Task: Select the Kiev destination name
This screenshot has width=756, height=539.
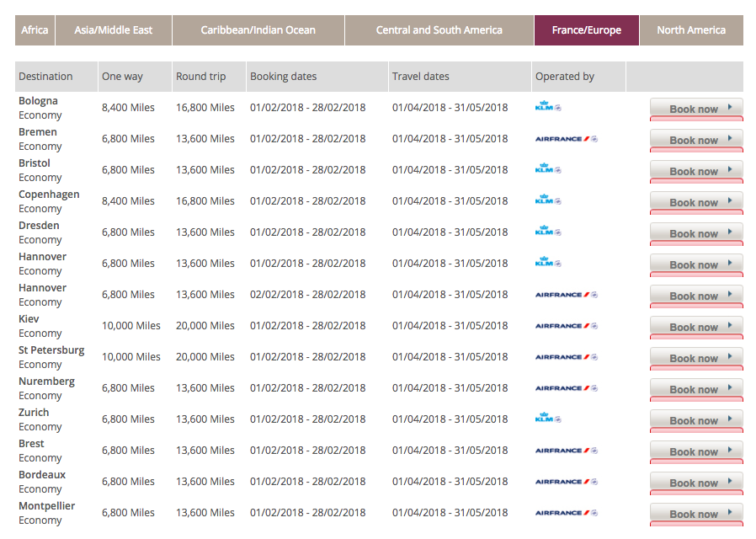Action: pyautogui.click(x=29, y=318)
